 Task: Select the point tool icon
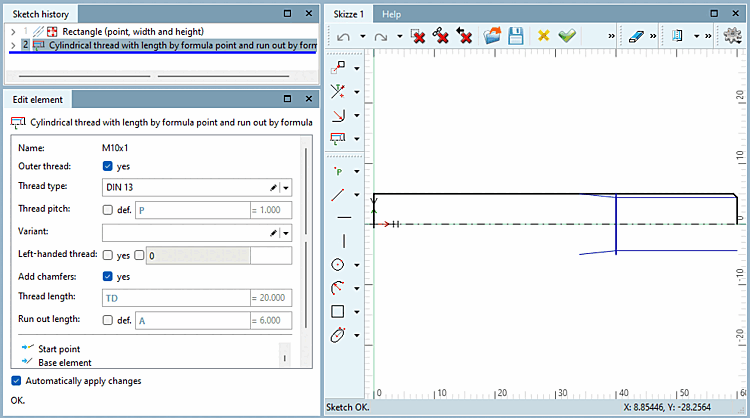338,171
